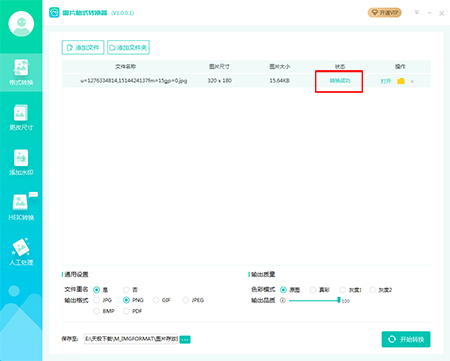450x361 pixels.
Task: Minimize the converter window
Action: pos(429,13)
